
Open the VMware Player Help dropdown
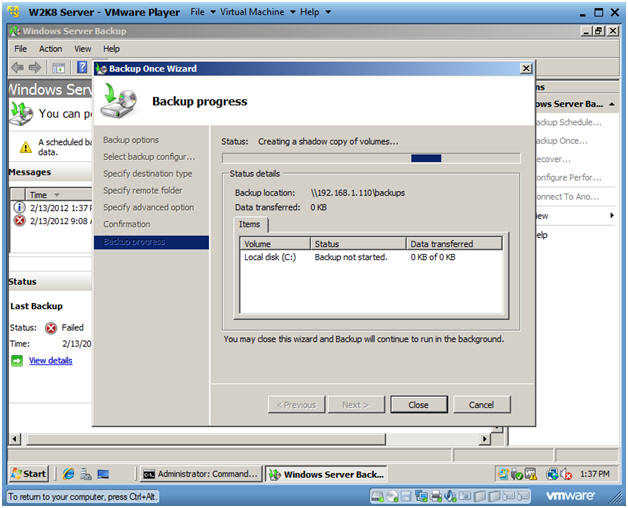pyautogui.click(x=315, y=12)
